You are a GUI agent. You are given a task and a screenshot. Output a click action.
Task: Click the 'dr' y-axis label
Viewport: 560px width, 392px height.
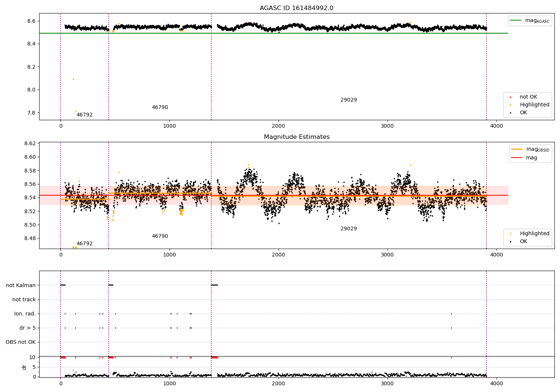coord(24,367)
